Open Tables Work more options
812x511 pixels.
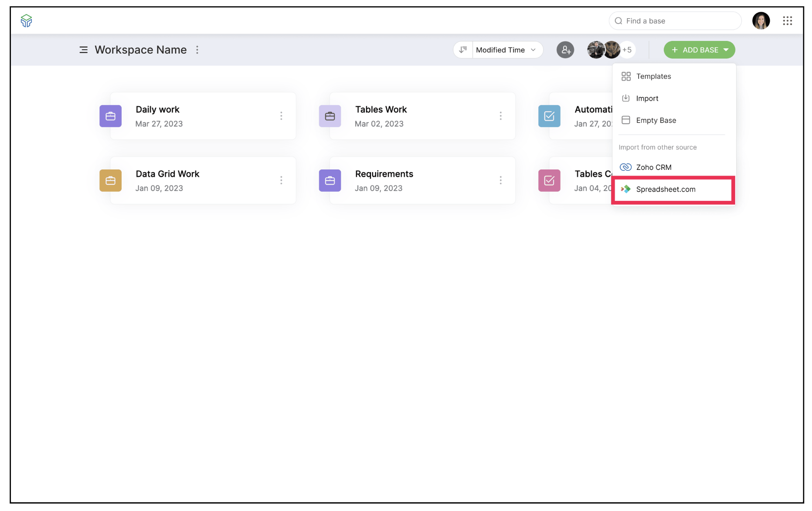(x=501, y=116)
